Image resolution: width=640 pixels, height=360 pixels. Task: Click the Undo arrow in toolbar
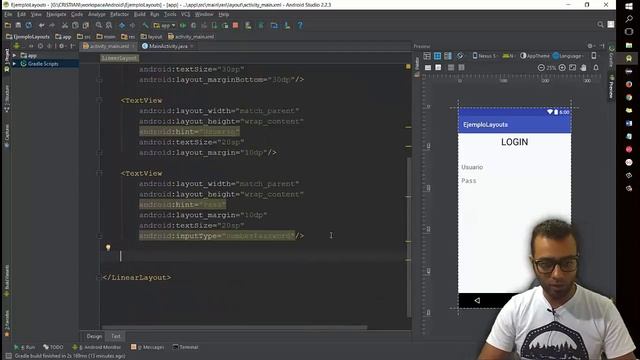(x=41, y=25)
